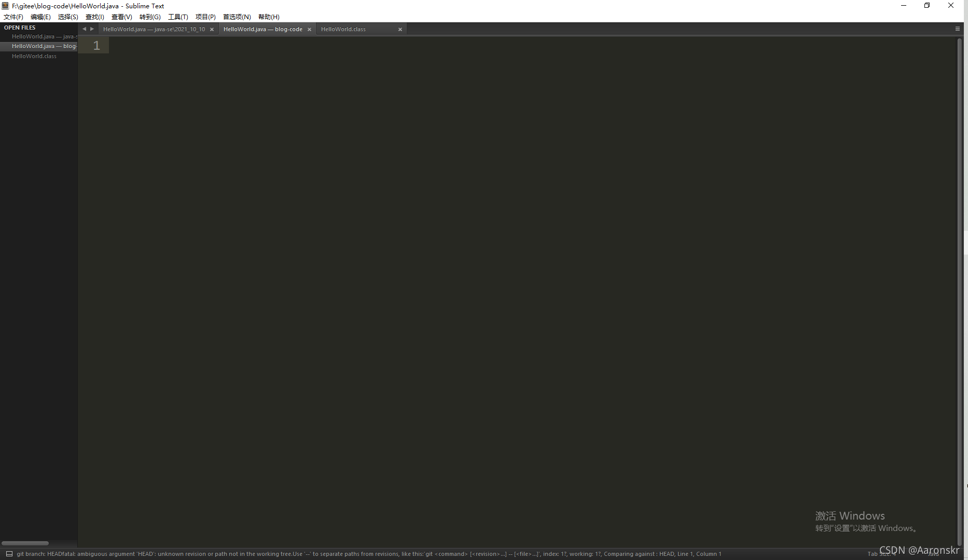Open Tab Size selector in status bar

[x=881, y=554]
